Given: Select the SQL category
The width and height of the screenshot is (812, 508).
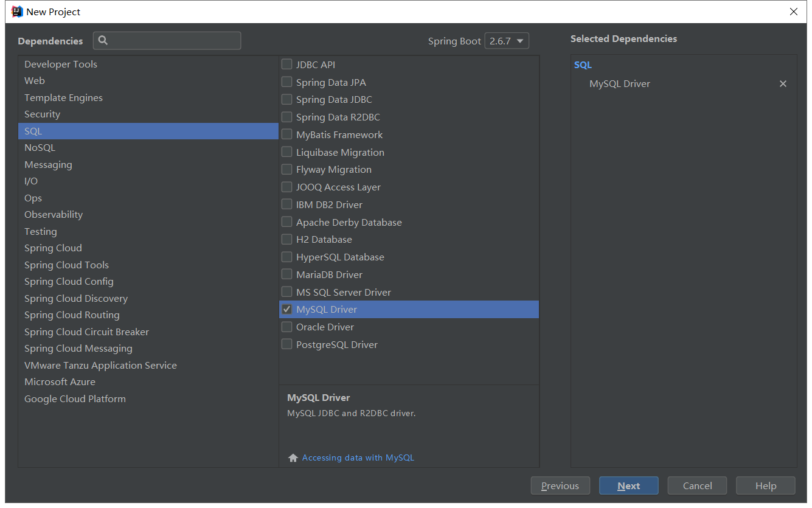Looking at the screenshot, I should 148,131.
